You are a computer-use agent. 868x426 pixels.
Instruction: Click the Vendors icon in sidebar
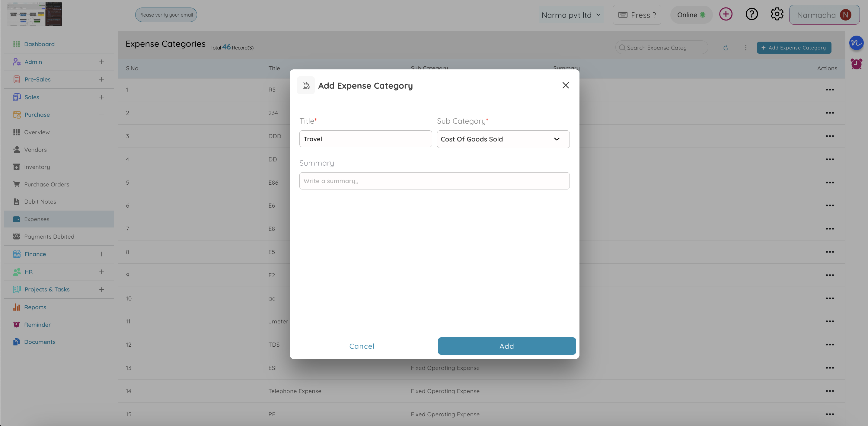17,150
